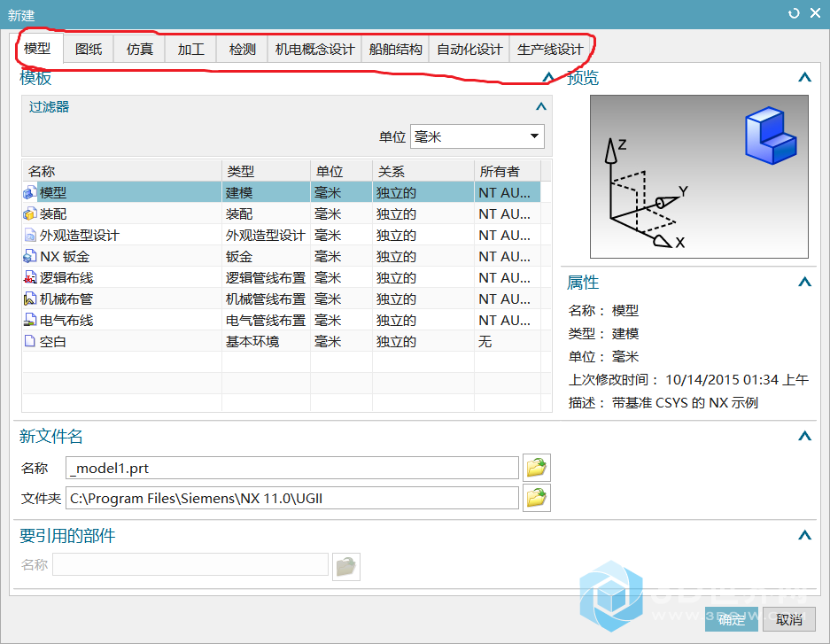Viewport: 830px width, 644px height.
Task: Click the 确定 button
Action: (x=732, y=619)
